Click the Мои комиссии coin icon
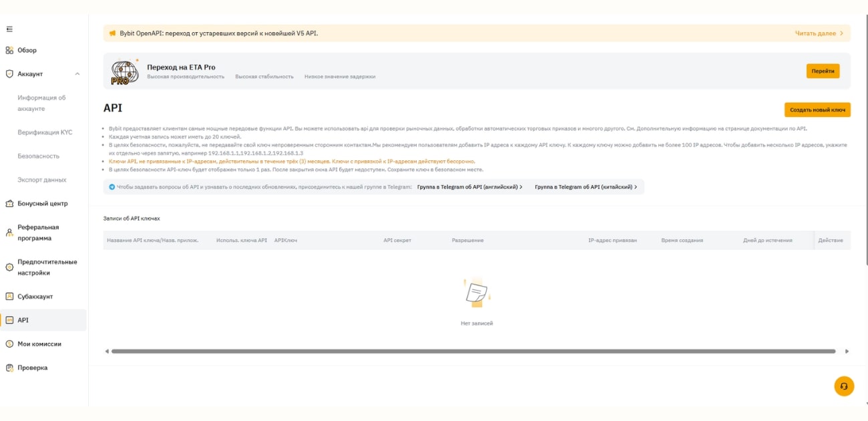The height and width of the screenshot is (421, 868). pyautogui.click(x=9, y=343)
